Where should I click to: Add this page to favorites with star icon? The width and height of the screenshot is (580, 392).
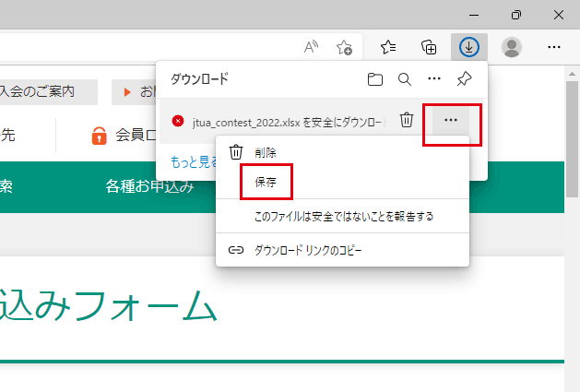344,47
